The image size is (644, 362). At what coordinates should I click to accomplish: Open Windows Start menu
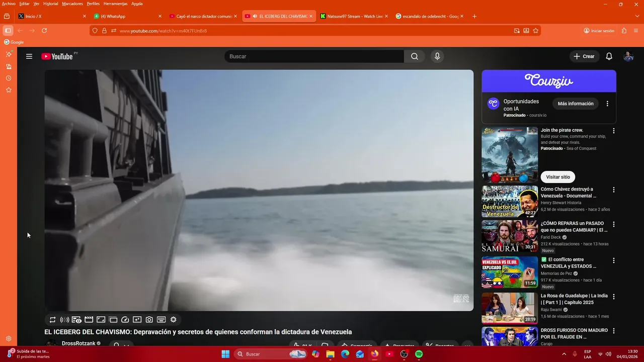coord(225,354)
